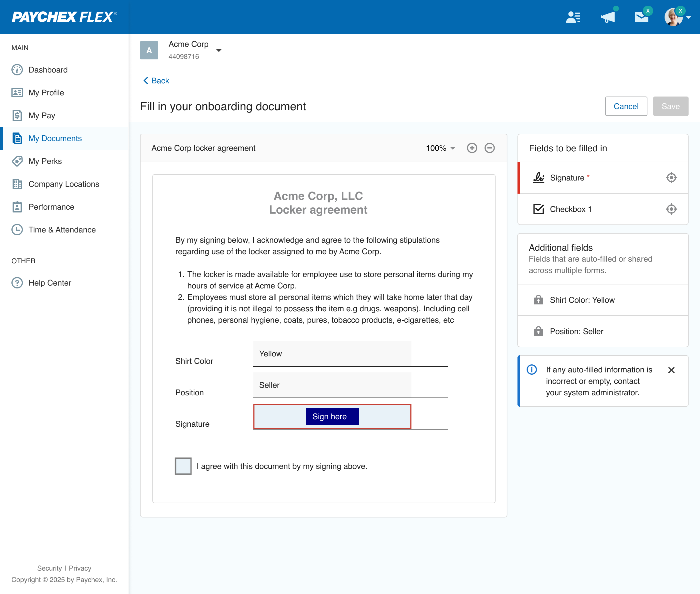This screenshot has height=594, width=700.
Task: Select Checkbox 1 in the fields list
Action: (603, 209)
